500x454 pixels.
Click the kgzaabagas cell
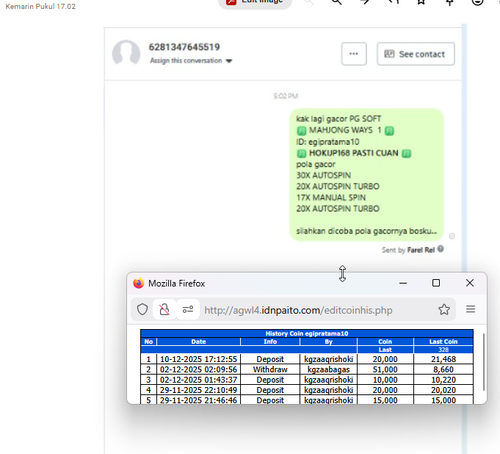[x=328, y=369]
